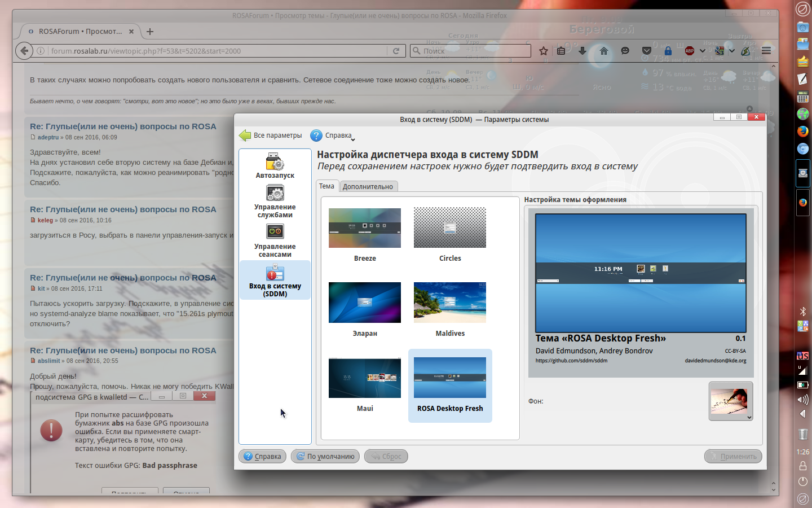Screen dimensions: 812x508
Task: Open the Firefox hamburger menu
Action: 766,51
